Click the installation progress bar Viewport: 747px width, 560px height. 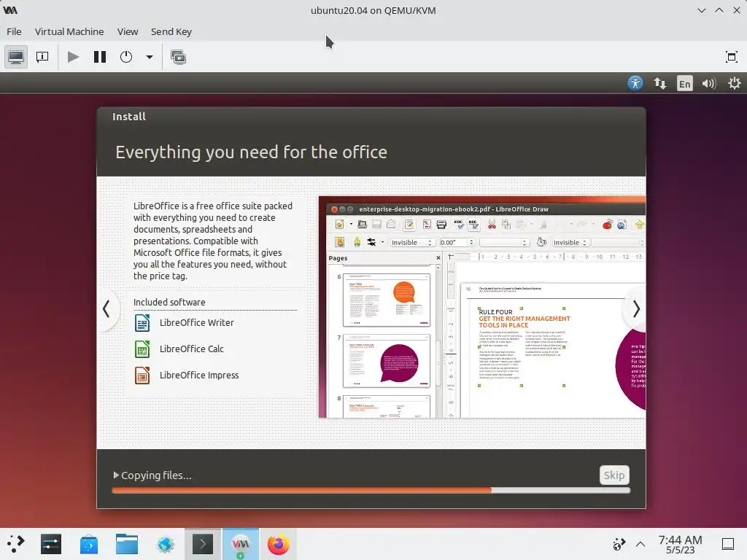click(x=371, y=490)
